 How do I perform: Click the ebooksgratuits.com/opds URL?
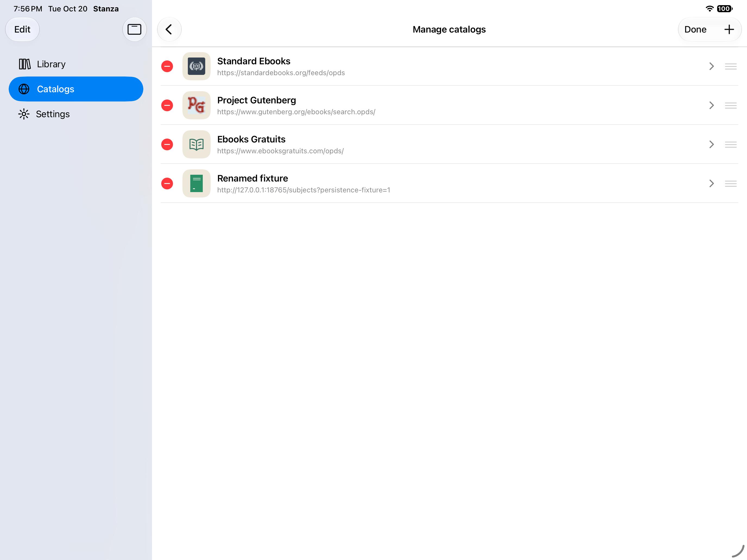tap(280, 151)
